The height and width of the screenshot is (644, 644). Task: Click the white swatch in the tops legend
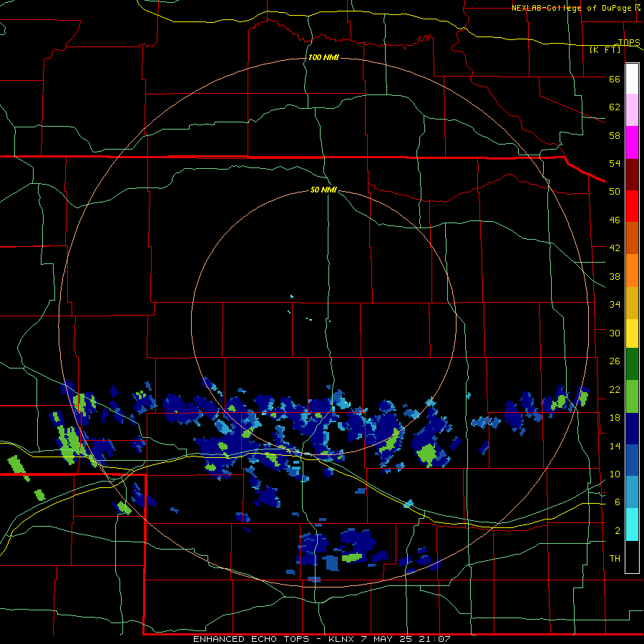[632, 79]
